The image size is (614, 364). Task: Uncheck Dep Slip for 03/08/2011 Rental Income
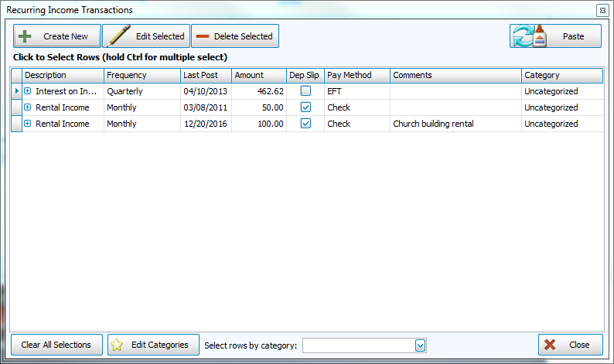tap(305, 107)
